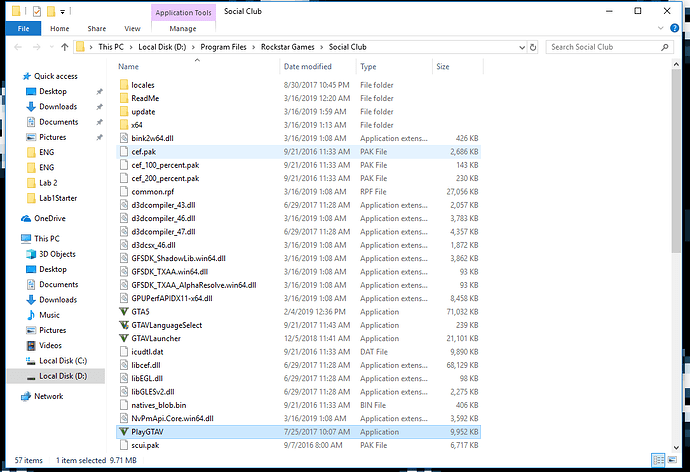Viewport: 690px width, 472px height.
Task: Click the OneDrive cloud icon
Action: (x=26, y=218)
